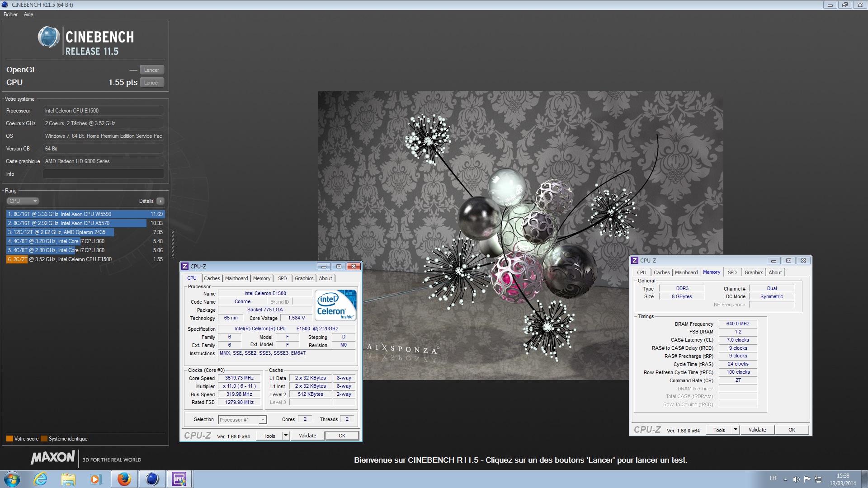Open Caches tab in right CPU-Z
This screenshot has width=868, height=488.
tap(661, 272)
